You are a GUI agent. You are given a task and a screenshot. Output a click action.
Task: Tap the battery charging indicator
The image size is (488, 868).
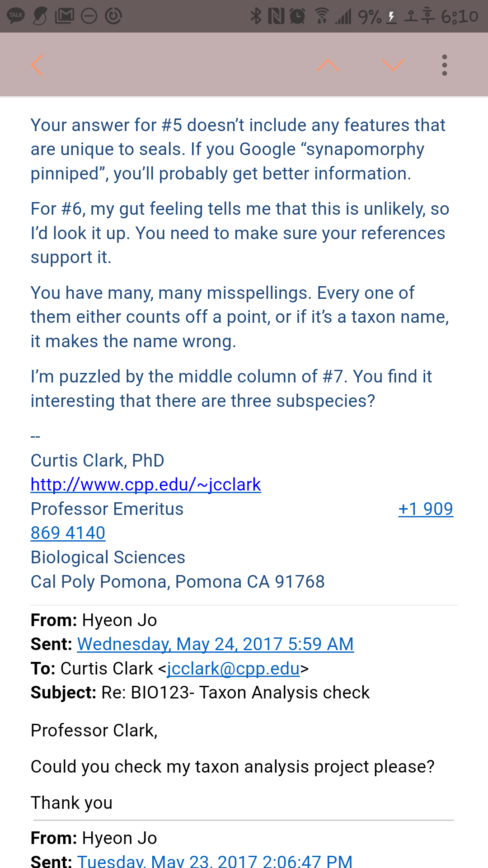[x=392, y=17]
